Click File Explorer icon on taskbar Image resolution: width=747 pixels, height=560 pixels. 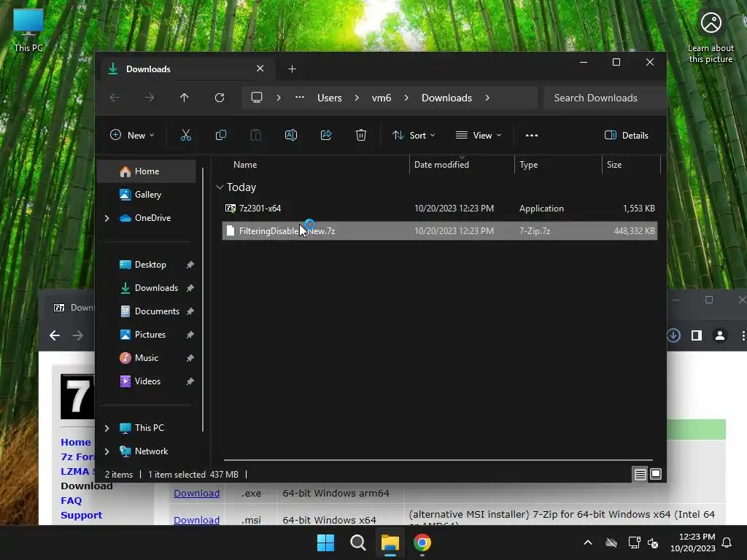[x=390, y=542]
